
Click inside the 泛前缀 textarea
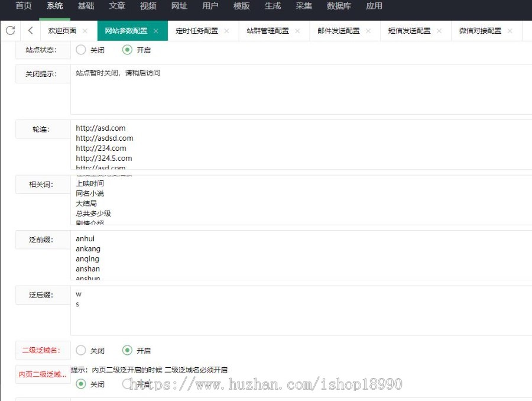click(301, 256)
